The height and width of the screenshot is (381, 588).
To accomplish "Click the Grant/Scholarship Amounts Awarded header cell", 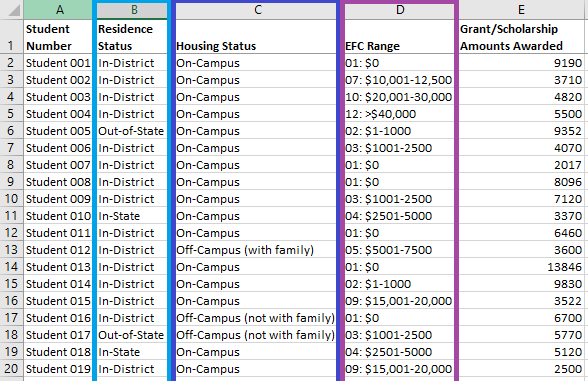I will click(521, 37).
